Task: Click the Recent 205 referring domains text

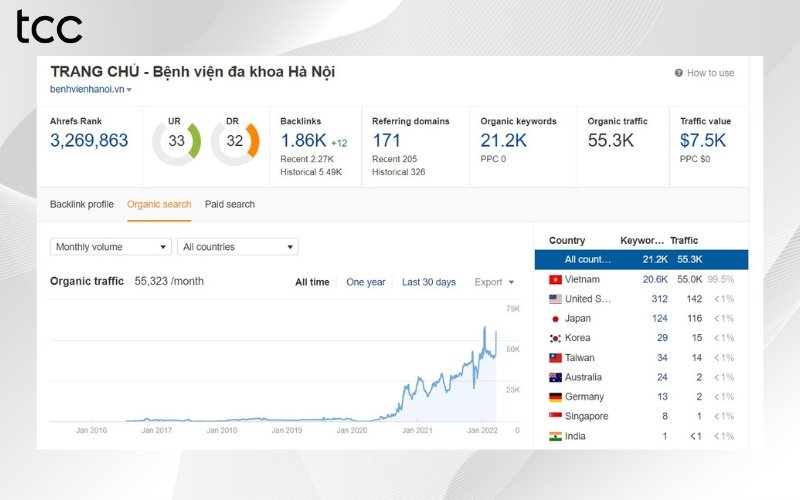Action: pyautogui.click(x=394, y=159)
